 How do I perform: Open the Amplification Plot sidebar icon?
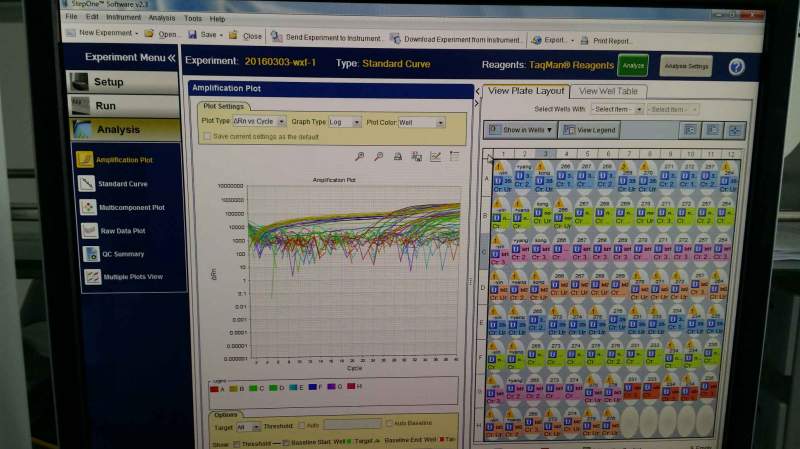coord(85,159)
